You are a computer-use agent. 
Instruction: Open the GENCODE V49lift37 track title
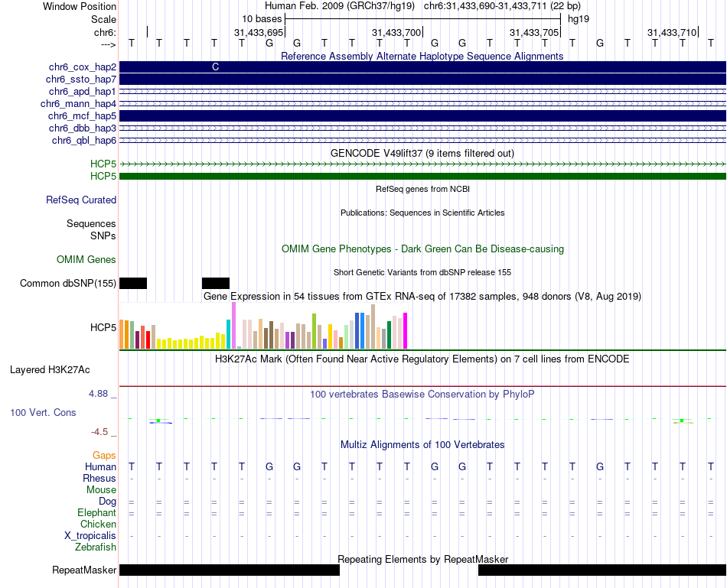click(422, 153)
